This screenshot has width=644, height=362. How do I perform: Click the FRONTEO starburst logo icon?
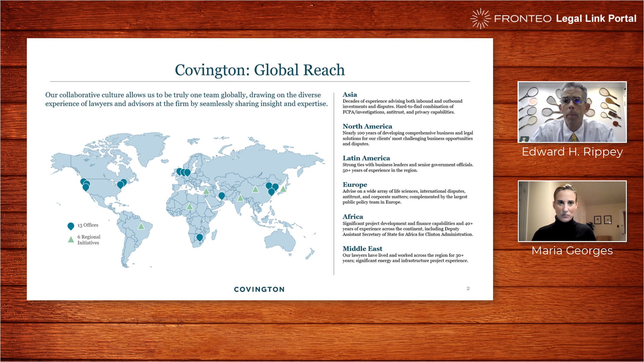(480, 18)
